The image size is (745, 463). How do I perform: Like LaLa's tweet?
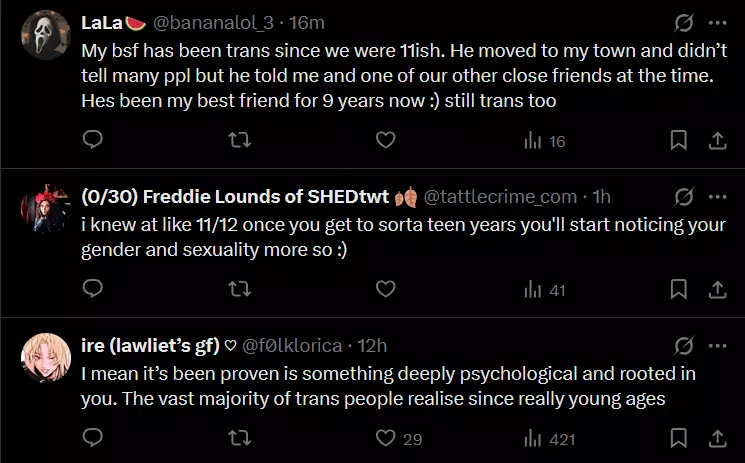(385, 141)
